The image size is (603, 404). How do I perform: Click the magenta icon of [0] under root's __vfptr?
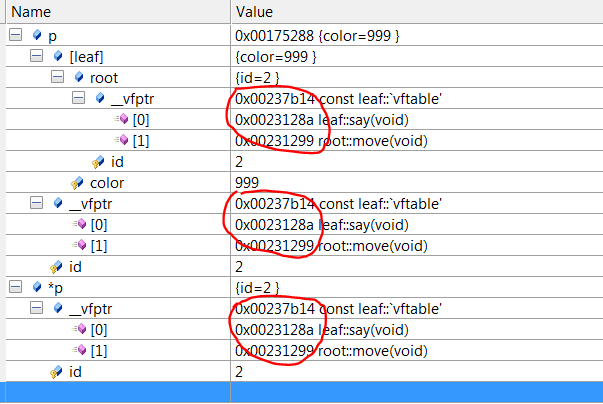coord(121,119)
